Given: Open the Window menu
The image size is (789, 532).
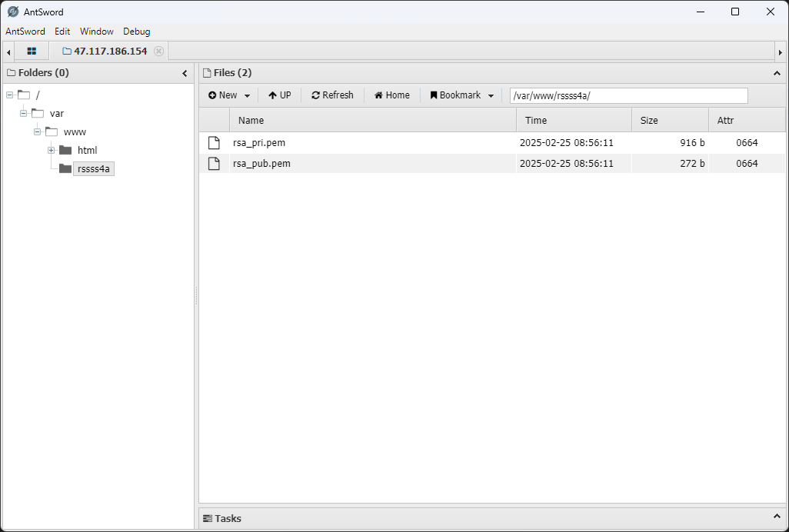Looking at the screenshot, I should point(97,32).
